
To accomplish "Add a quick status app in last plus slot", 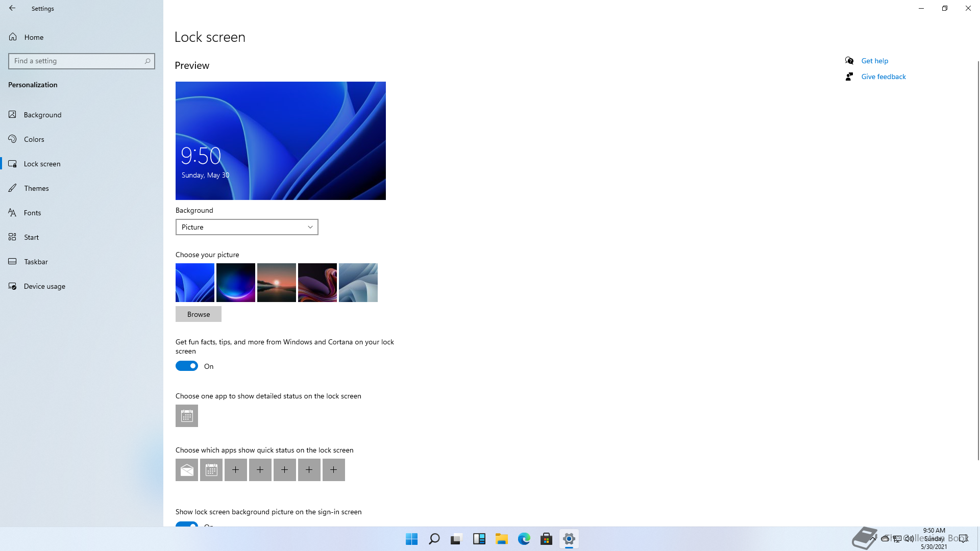I will point(334,470).
